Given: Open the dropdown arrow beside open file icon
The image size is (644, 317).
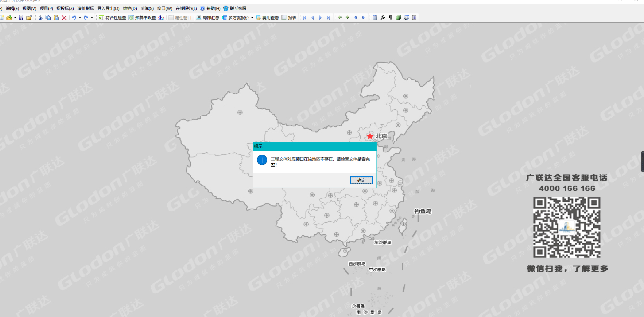Looking at the screenshot, I should pos(15,17).
